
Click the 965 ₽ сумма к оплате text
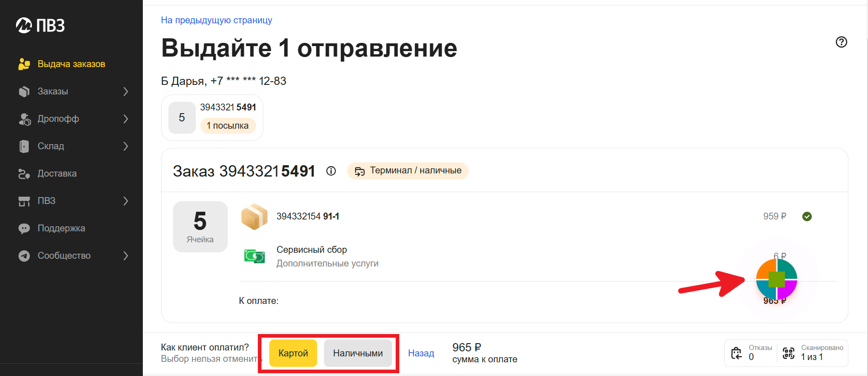click(485, 353)
